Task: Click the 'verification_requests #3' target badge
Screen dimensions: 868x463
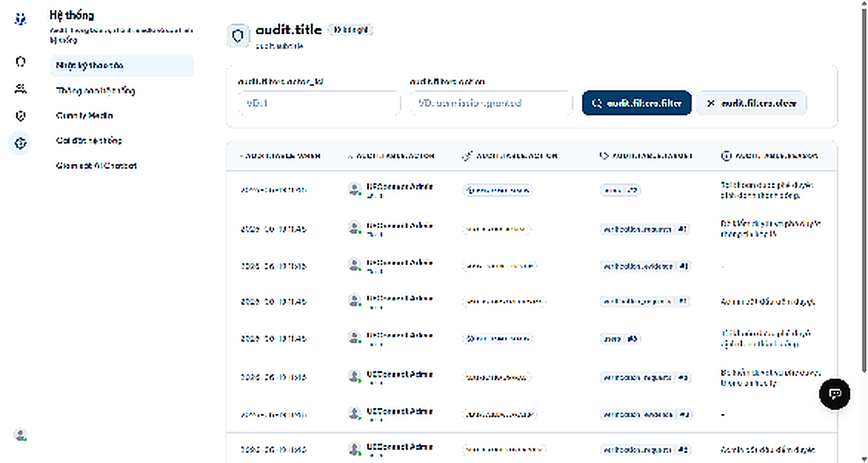Action: coord(645,377)
